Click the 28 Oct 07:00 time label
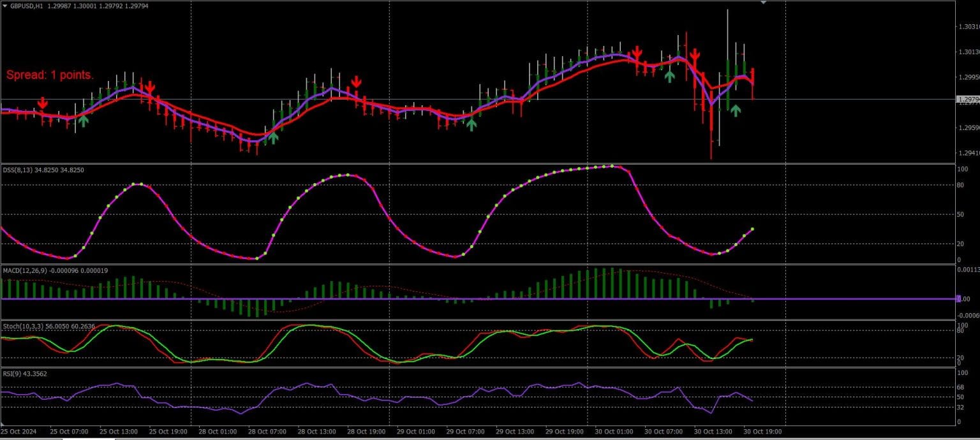Image resolution: width=980 pixels, height=440 pixels. 267,432
